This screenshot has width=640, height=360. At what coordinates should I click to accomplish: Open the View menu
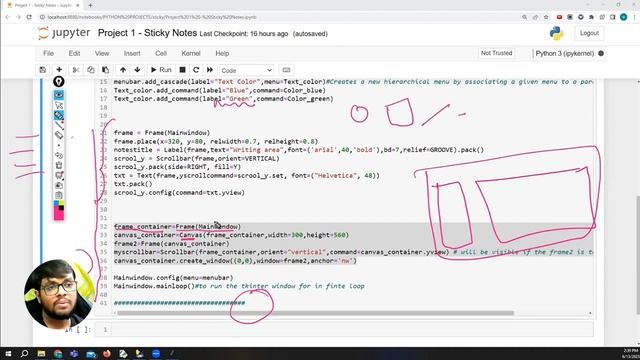click(102, 53)
